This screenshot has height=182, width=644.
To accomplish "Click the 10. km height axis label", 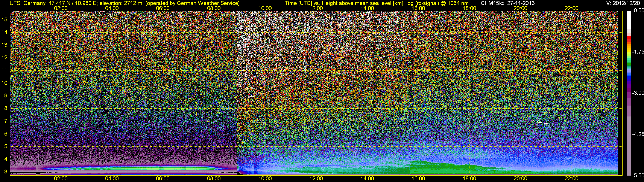I will pyautogui.click(x=5, y=83).
